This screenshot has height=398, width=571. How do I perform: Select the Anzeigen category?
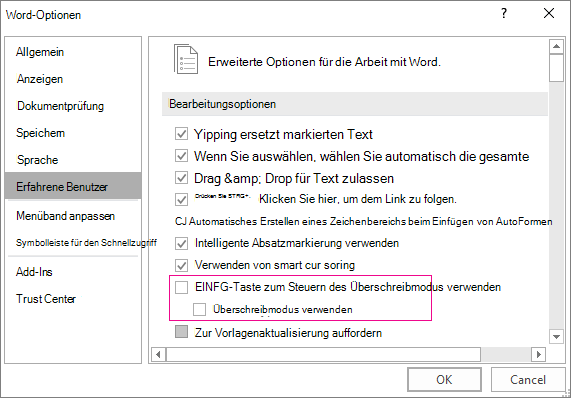tap(40, 79)
